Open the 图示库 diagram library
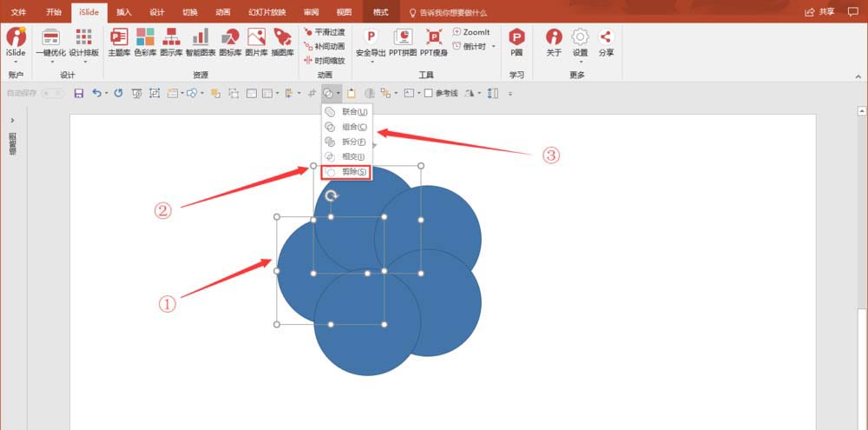The image size is (868, 430). click(x=171, y=42)
